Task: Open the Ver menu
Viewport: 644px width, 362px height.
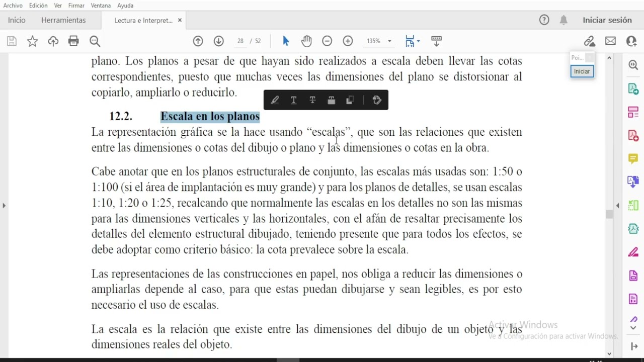Action: point(58,6)
